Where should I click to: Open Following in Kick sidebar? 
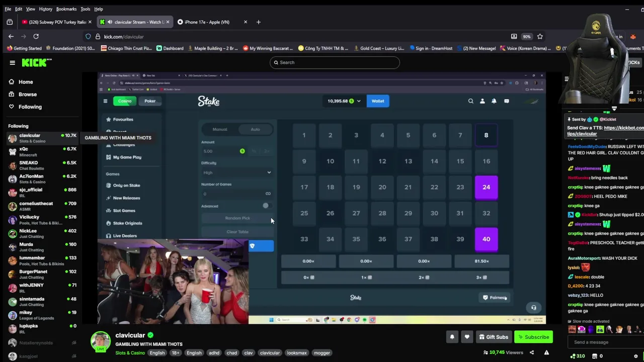[25, 107]
